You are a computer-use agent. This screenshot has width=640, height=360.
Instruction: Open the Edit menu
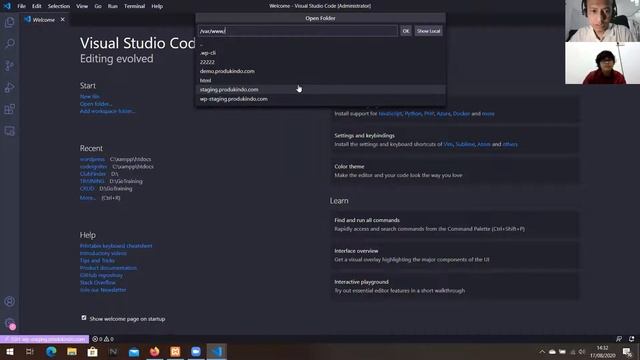coord(37,6)
